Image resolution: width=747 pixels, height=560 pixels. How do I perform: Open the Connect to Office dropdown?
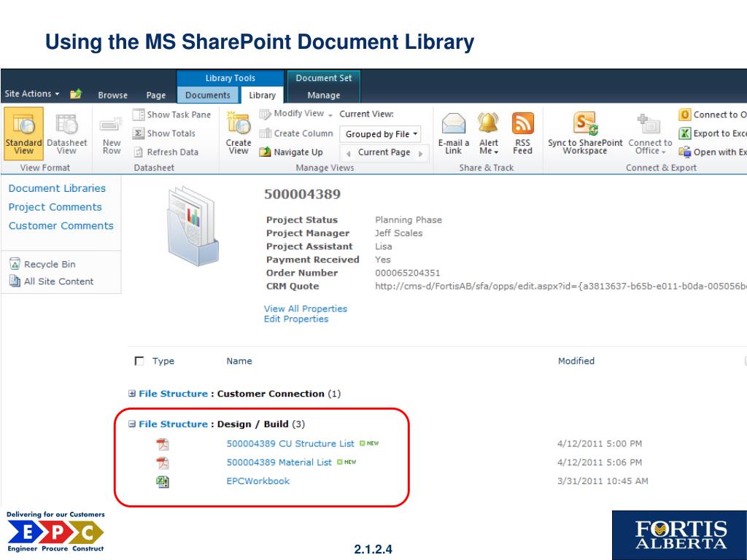point(650,134)
